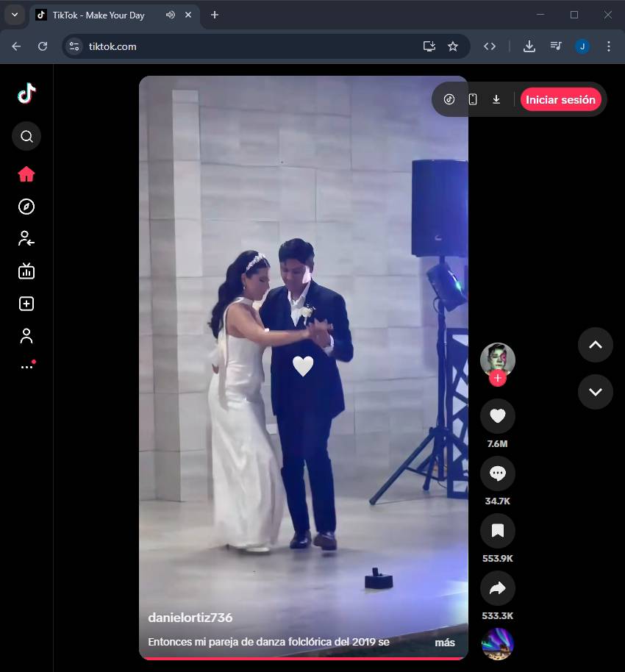Open the Following sidebar icon

tap(26, 238)
